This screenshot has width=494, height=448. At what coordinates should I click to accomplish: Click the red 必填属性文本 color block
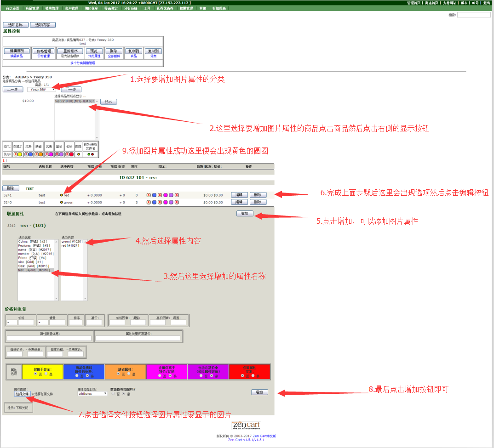(x=249, y=371)
